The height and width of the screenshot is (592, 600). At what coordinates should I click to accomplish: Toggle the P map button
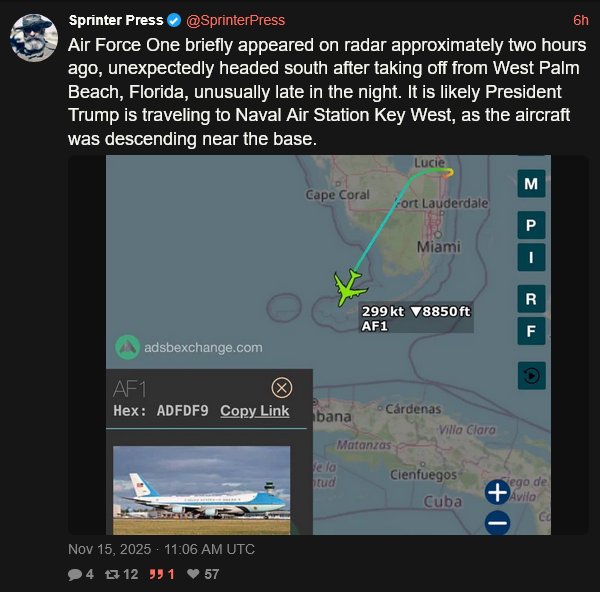[x=531, y=226]
